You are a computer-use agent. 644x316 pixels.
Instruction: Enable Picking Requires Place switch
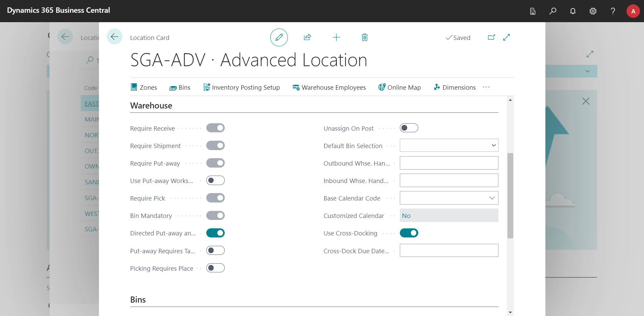click(x=215, y=268)
